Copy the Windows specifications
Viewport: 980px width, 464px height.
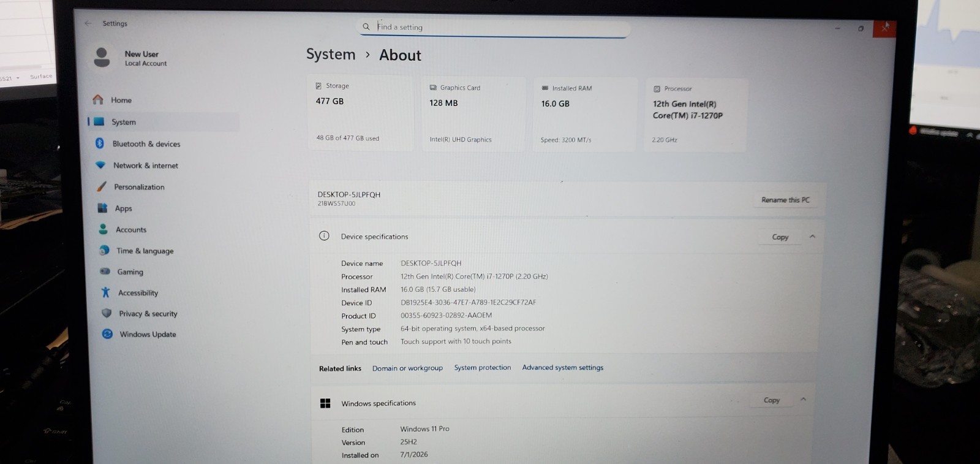(x=771, y=400)
